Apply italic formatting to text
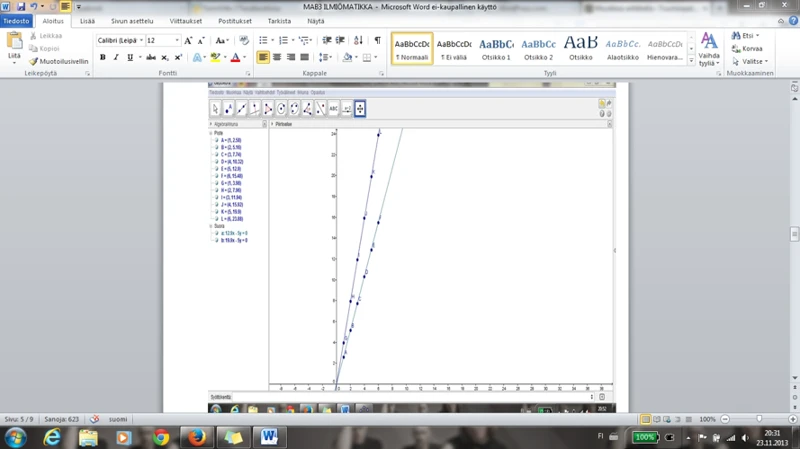 [116, 58]
